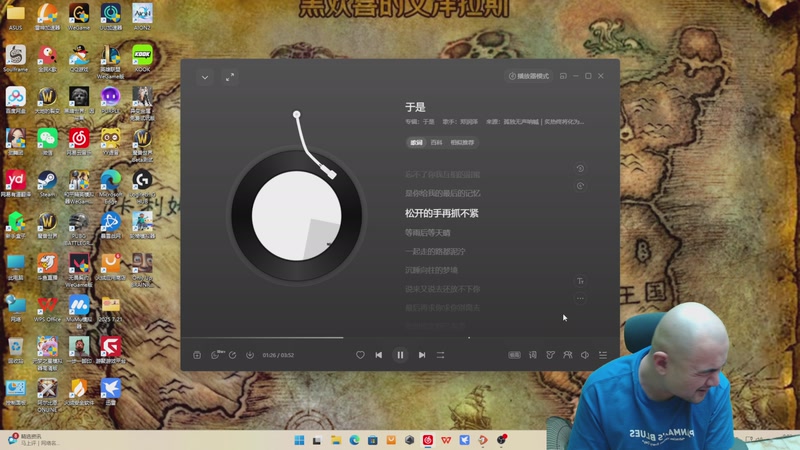Open the 精选资讯 news widget on taskbar
This screenshot has width=800, height=450.
click(x=33, y=440)
